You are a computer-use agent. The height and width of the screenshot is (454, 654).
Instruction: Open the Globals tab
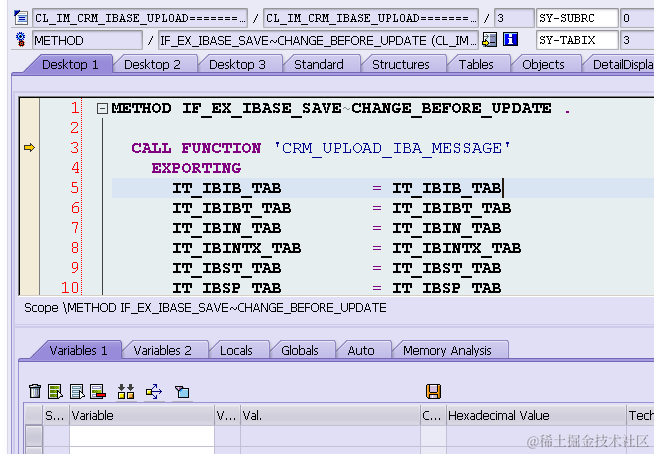pos(299,351)
